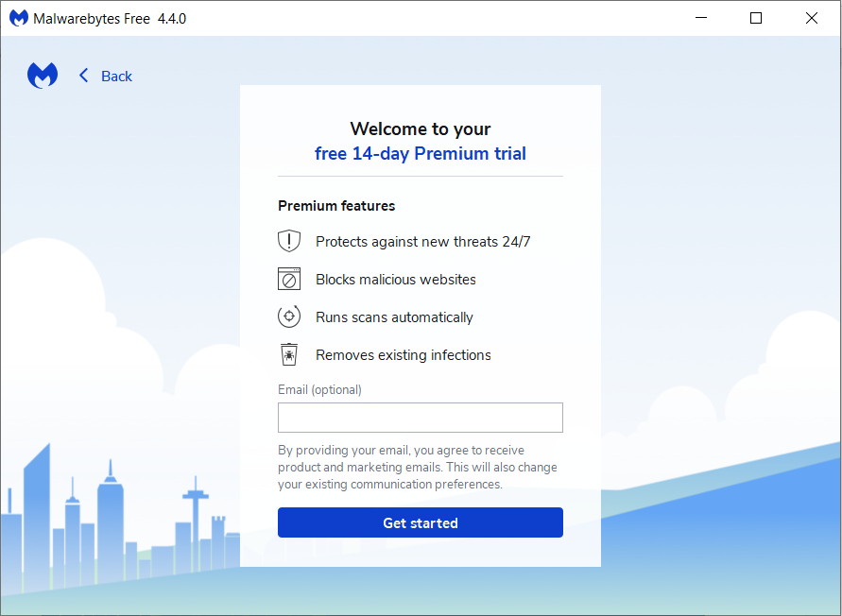This screenshot has height=616, width=842.
Task: Click the trash bin bug icon
Action: [289, 354]
